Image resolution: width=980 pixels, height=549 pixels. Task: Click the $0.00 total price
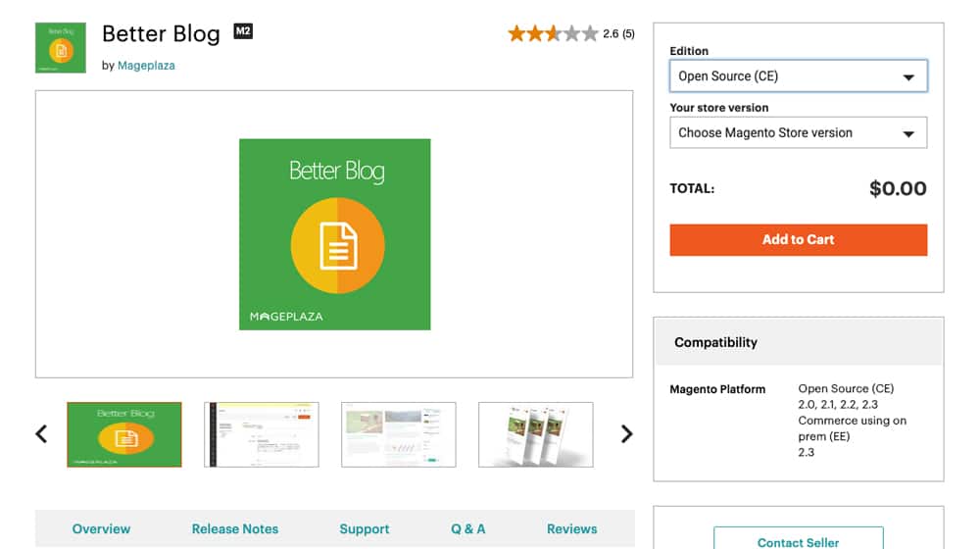(x=898, y=189)
